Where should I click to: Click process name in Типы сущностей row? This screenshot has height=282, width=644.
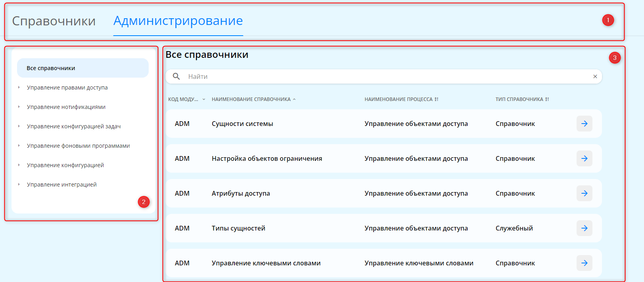(416, 228)
